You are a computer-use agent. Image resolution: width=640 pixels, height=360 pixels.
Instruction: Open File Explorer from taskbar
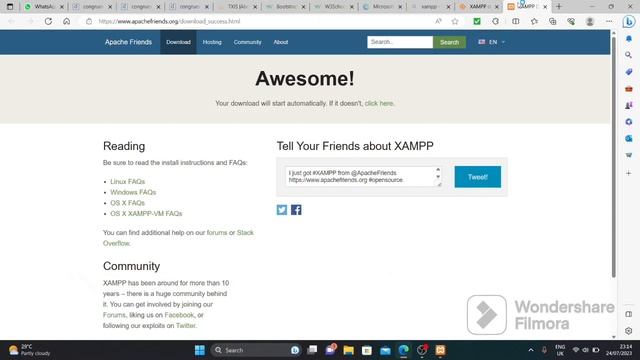[x=349, y=350]
